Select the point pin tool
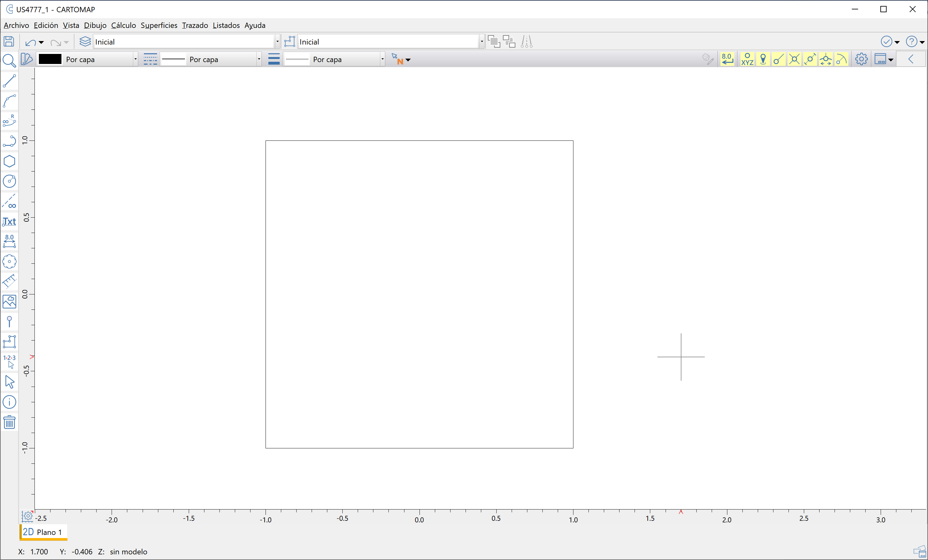This screenshot has height=560, width=928. click(x=9, y=322)
